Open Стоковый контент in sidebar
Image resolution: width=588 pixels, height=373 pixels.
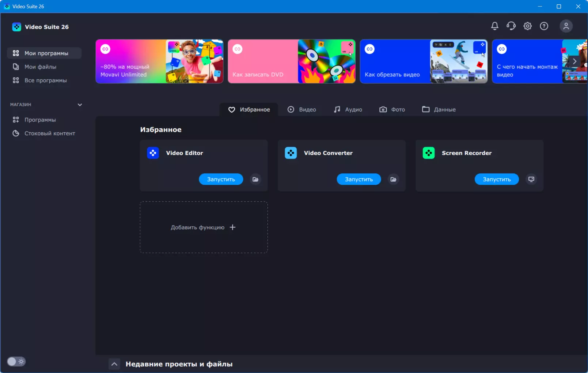pyautogui.click(x=44, y=133)
